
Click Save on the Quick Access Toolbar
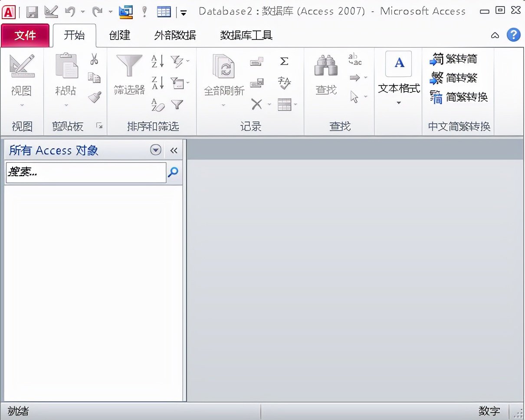pyautogui.click(x=31, y=11)
